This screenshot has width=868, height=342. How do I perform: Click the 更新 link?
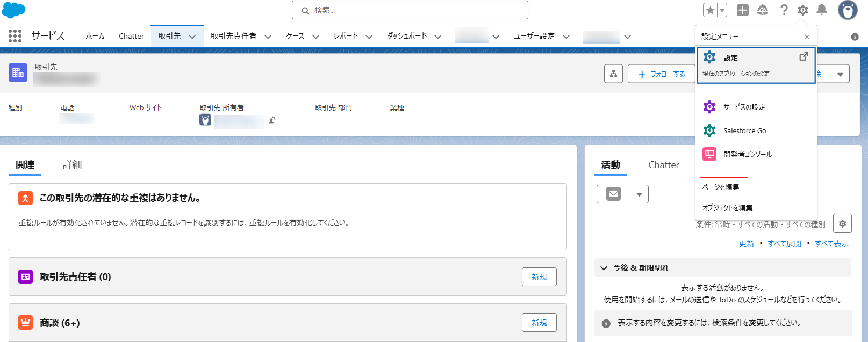point(747,243)
